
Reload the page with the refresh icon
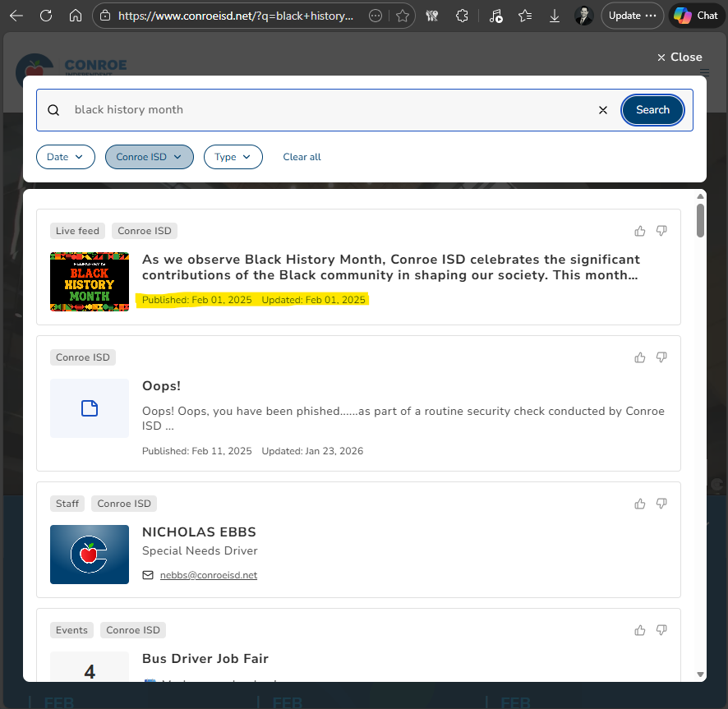pyautogui.click(x=46, y=16)
